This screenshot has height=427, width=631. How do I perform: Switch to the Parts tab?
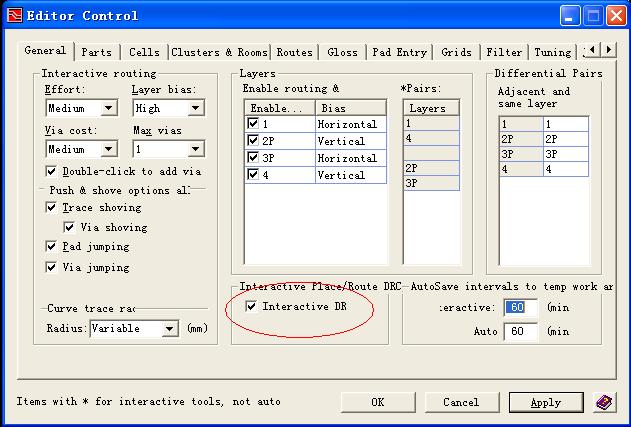point(97,52)
